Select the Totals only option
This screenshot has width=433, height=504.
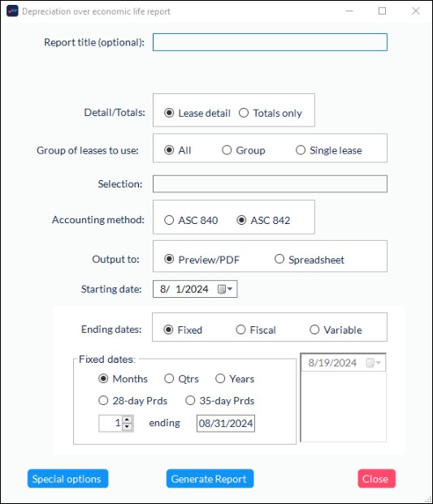point(271,113)
